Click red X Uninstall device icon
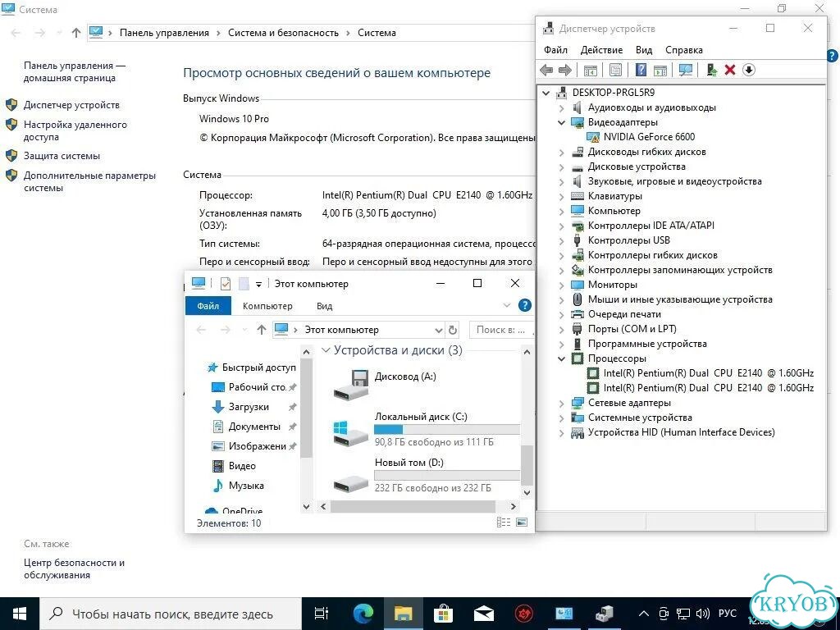840x630 pixels. point(729,71)
